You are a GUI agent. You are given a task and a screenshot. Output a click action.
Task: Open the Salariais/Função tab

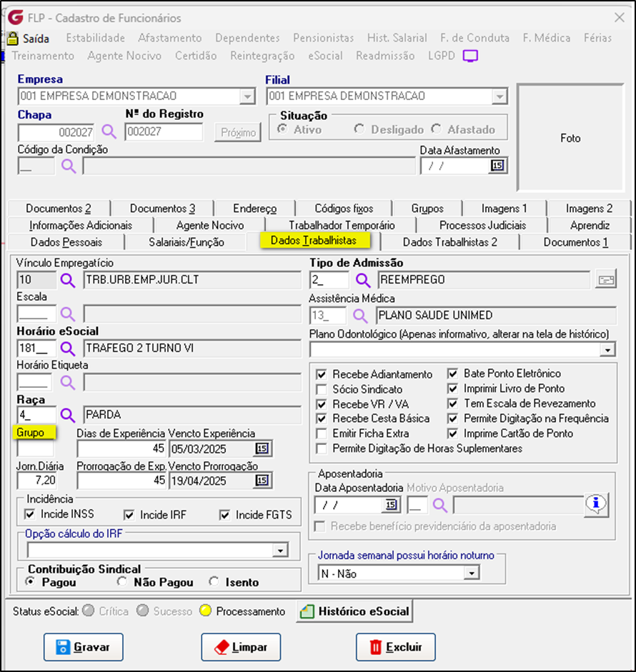tap(186, 242)
